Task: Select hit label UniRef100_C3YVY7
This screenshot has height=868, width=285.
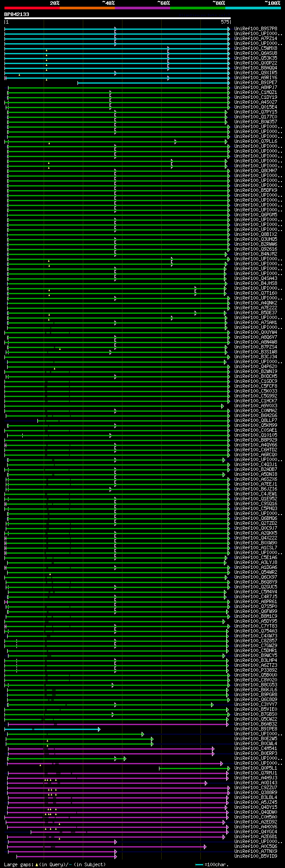Action: (256, 705)
